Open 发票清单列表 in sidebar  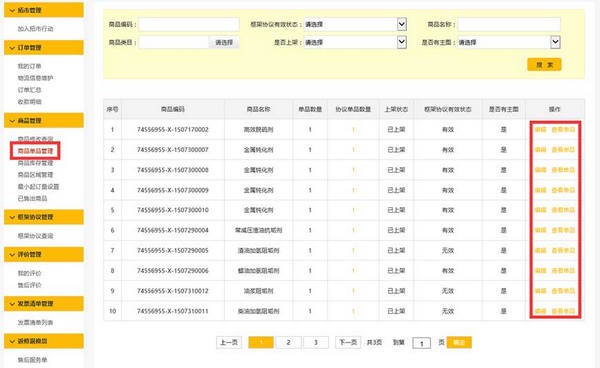(35, 322)
